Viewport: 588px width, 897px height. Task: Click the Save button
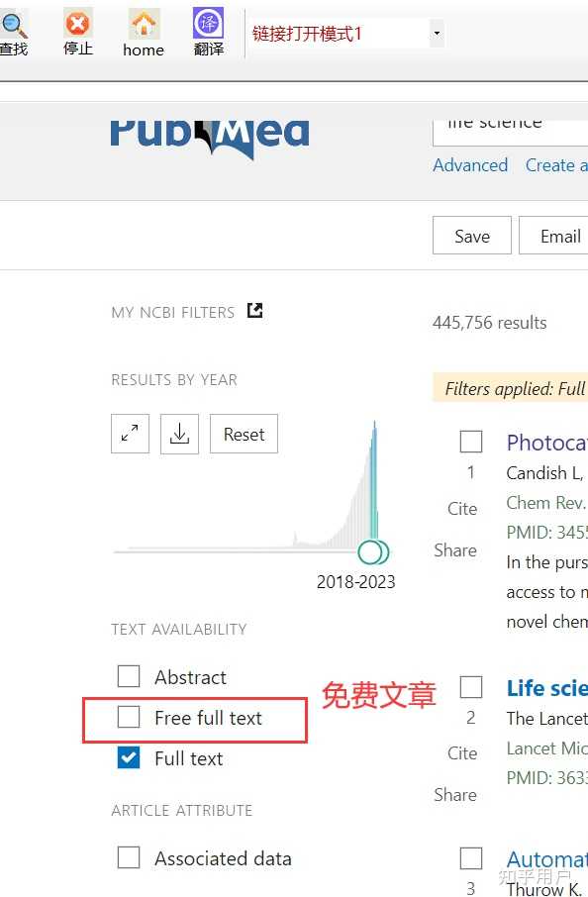click(x=472, y=236)
